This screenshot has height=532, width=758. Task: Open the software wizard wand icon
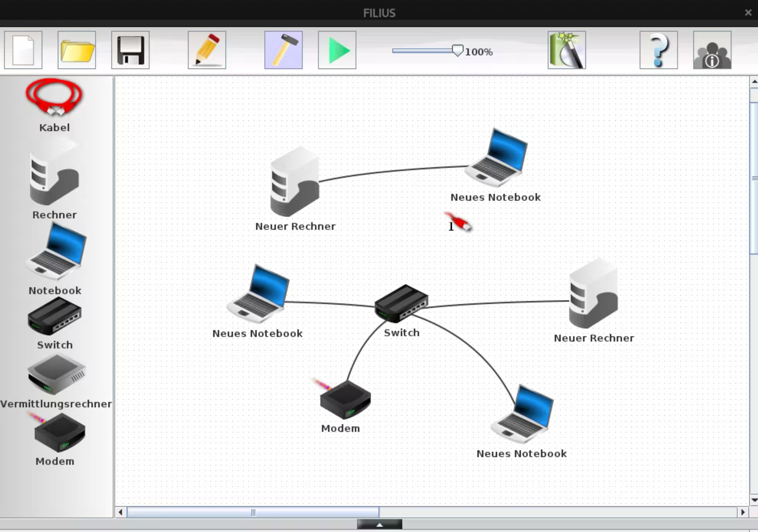pos(567,50)
